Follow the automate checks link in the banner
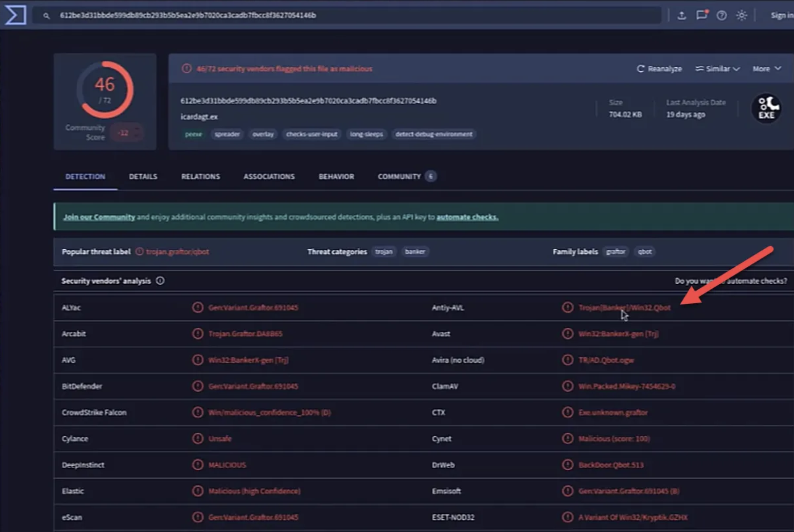 467,217
